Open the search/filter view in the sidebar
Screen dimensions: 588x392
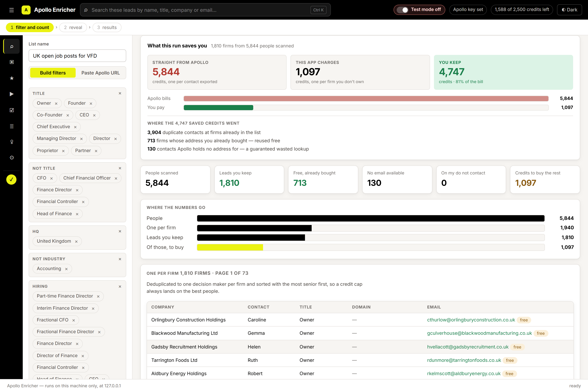coord(12,46)
